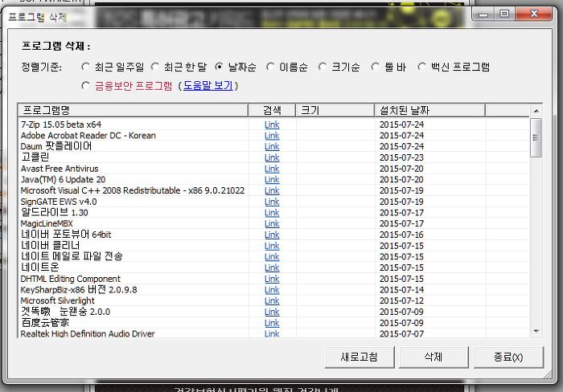
Task: Click the 2015-07-23 date for 고클린
Action: (x=401, y=157)
